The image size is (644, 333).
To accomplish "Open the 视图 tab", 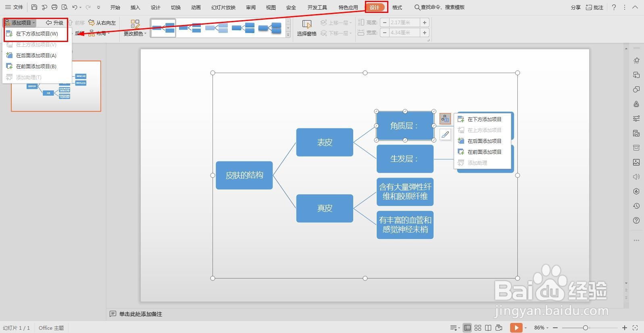I will [x=271, y=7].
